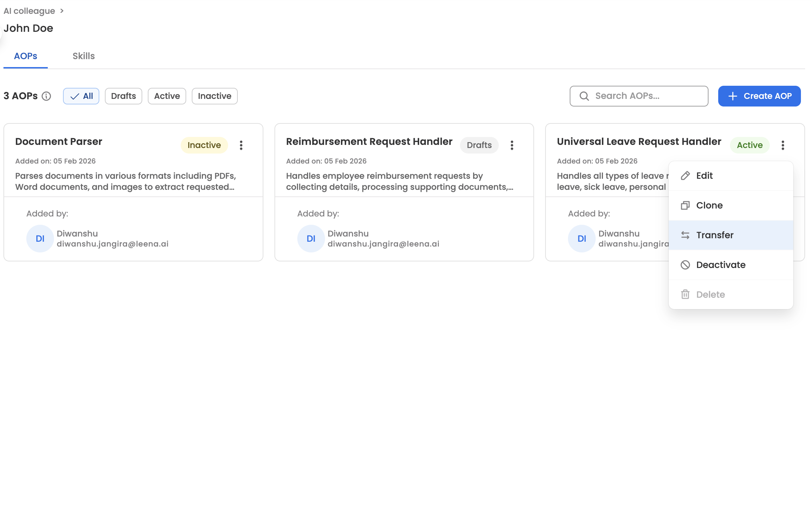The image size is (812, 509).
Task: Switch to the Skills tab
Action: [x=83, y=56]
